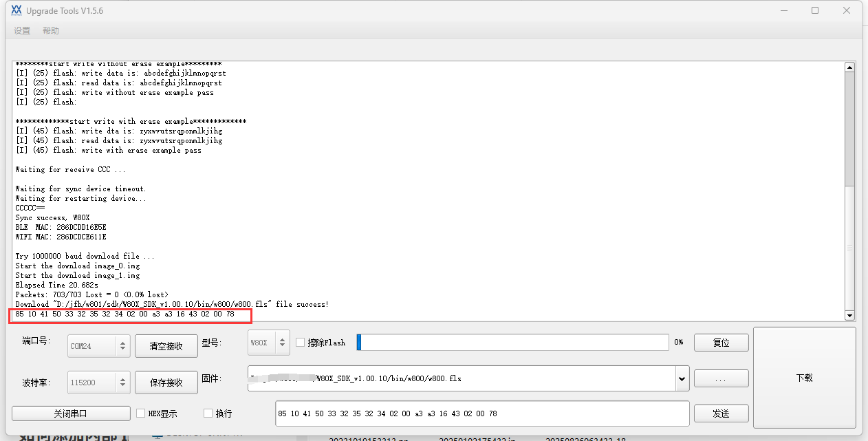868x441 pixels.
Task: Click the Upgrade Tools app logo icon
Action: (17, 10)
